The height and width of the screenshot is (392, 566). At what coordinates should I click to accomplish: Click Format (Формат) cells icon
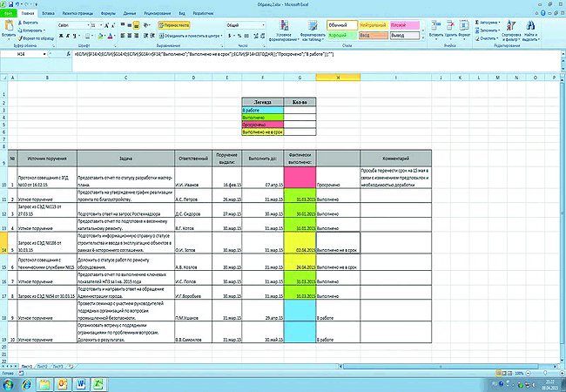(464, 29)
